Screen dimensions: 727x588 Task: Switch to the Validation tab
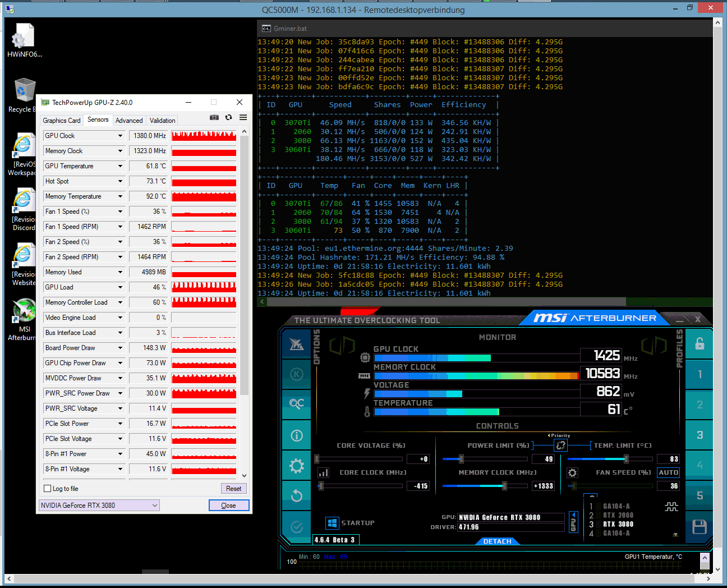162,121
